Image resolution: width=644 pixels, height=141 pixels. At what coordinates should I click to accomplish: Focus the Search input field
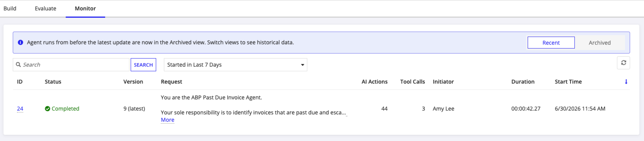[x=71, y=65]
